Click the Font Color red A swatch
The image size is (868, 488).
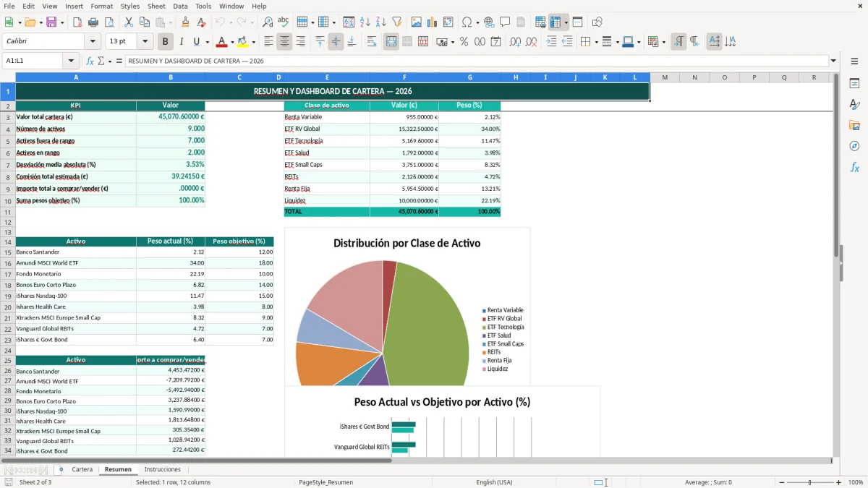tap(221, 42)
